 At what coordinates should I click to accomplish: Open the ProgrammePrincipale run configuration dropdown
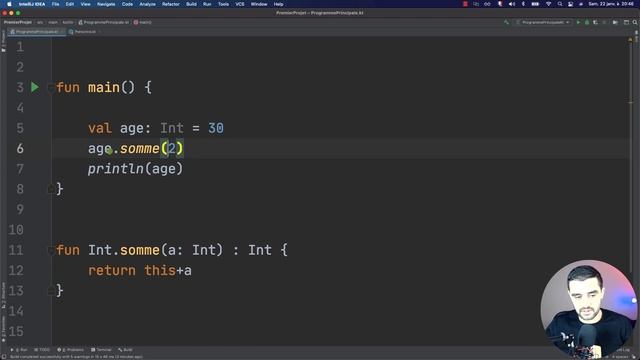click(543, 22)
